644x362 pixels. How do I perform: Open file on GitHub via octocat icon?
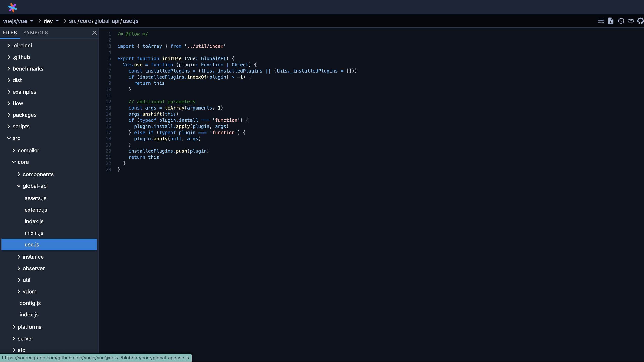(640, 21)
